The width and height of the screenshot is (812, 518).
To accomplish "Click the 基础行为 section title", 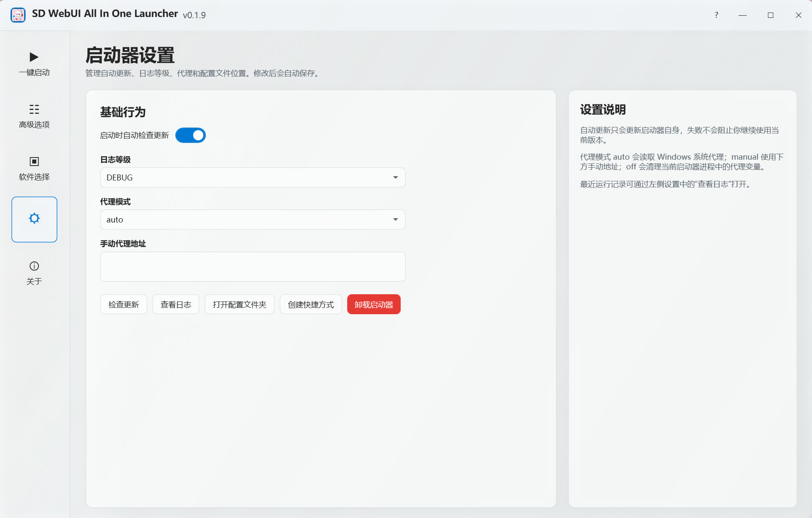I will [123, 112].
